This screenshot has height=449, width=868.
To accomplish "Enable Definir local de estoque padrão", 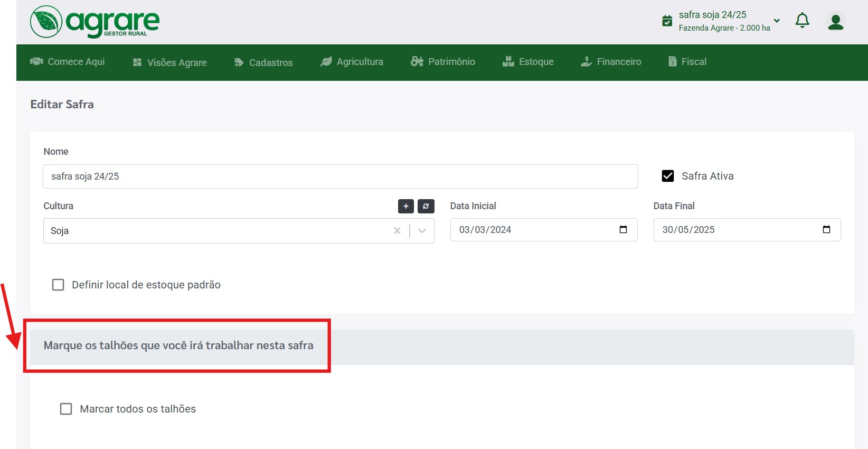I will (58, 285).
